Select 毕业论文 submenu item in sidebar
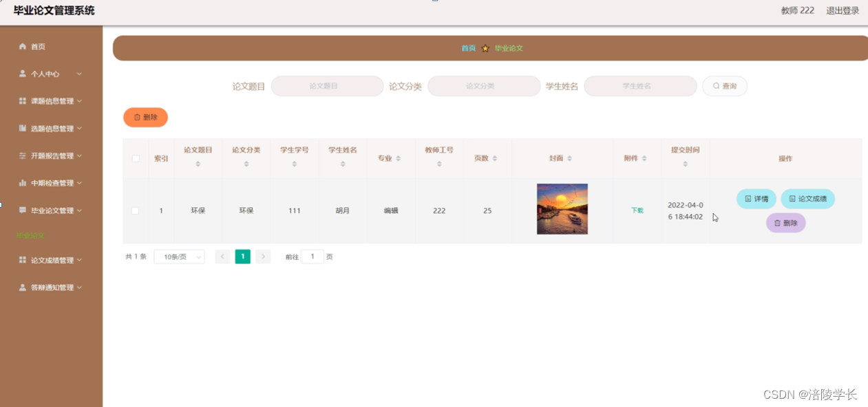 point(31,235)
